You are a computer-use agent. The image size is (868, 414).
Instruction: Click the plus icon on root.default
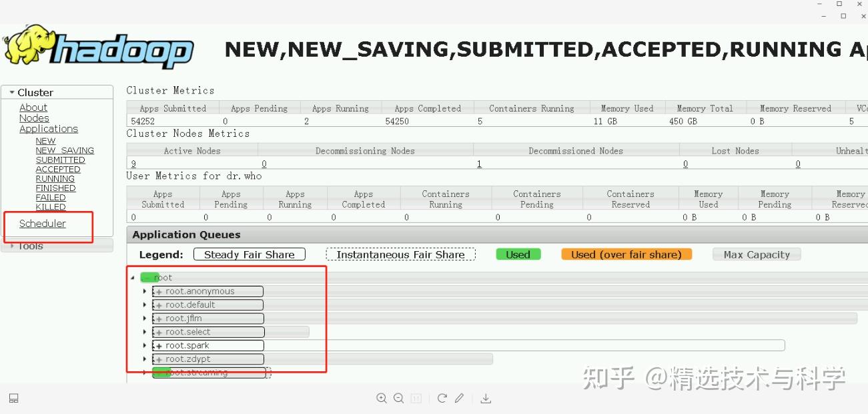point(159,305)
